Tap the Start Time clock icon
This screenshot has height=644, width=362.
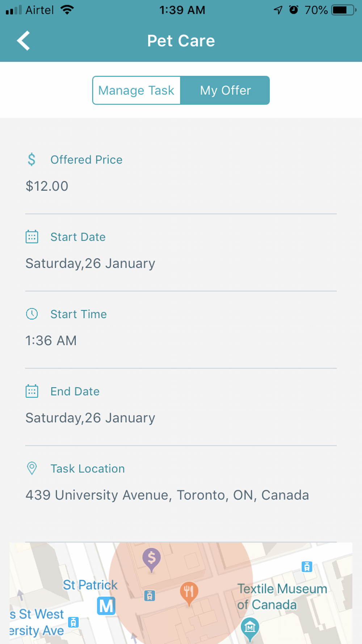coord(32,314)
